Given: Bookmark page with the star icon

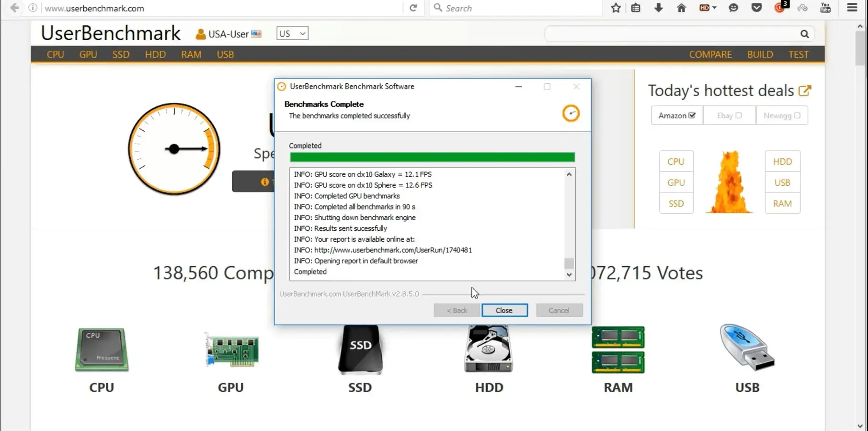Looking at the screenshot, I should [616, 8].
